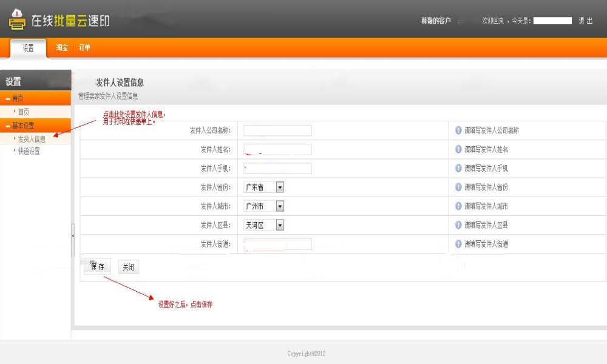Click the 设置 sidebar header
This screenshot has width=607, height=364.
[13, 82]
